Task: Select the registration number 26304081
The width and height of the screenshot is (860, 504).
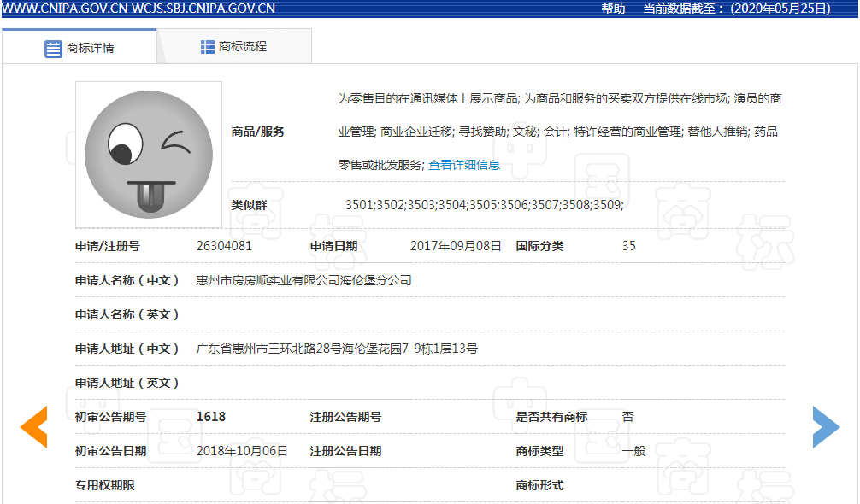Action: tap(224, 246)
